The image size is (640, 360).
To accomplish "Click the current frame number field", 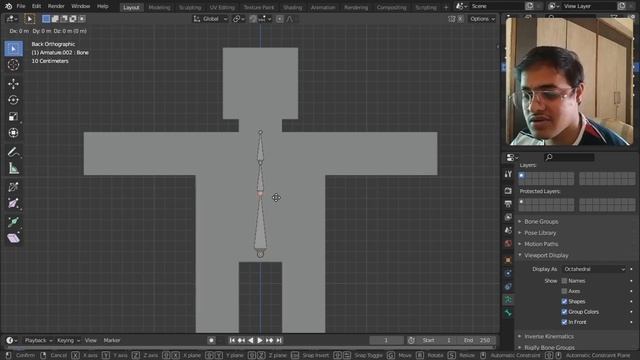I will 386,340.
